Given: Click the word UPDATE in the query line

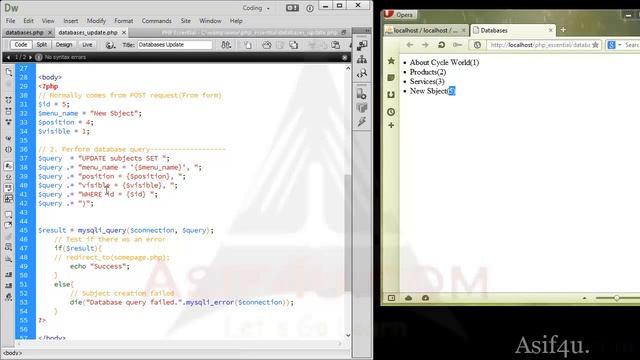Looking at the screenshot, I should 94,158.
